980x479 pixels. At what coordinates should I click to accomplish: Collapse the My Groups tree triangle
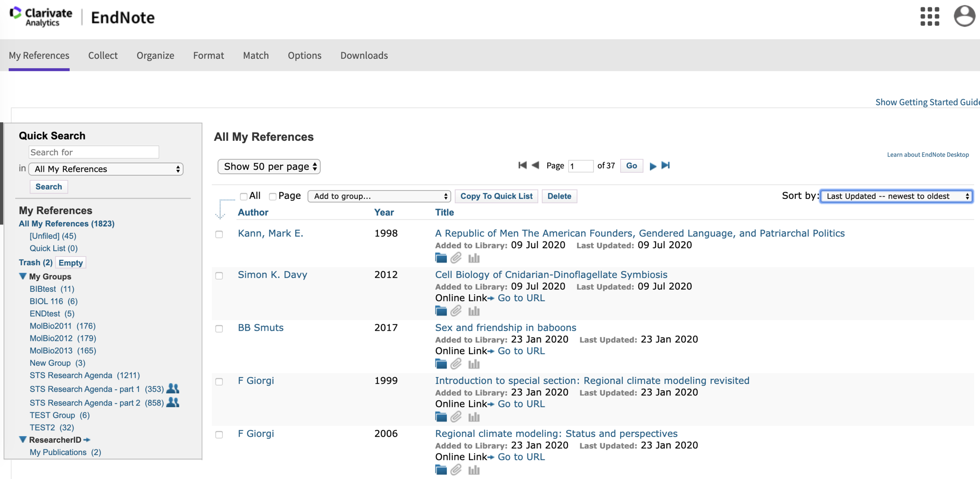click(x=23, y=277)
